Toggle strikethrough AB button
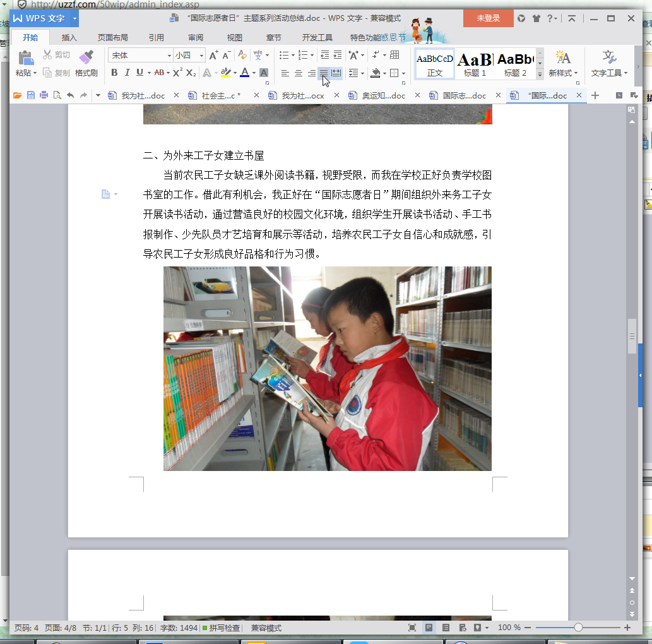Viewport: 652px width, 644px height. 159,73
